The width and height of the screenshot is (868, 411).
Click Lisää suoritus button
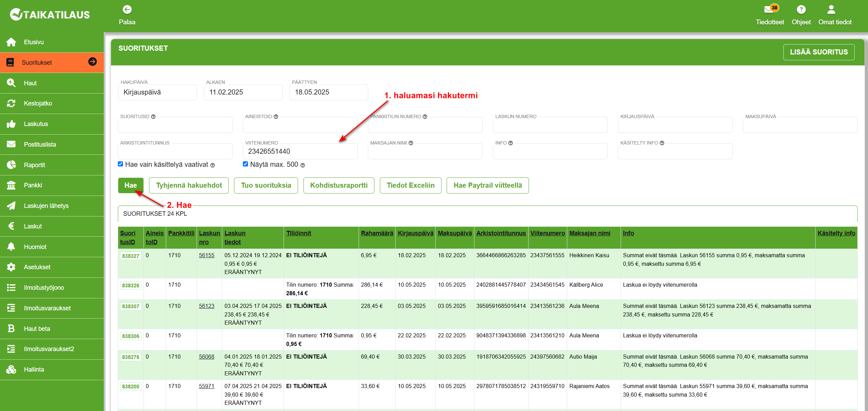pos(819,52)
